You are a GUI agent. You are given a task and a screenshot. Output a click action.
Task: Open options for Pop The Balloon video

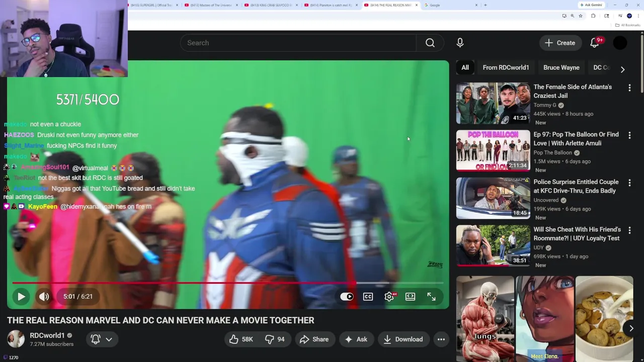[629, 135]
